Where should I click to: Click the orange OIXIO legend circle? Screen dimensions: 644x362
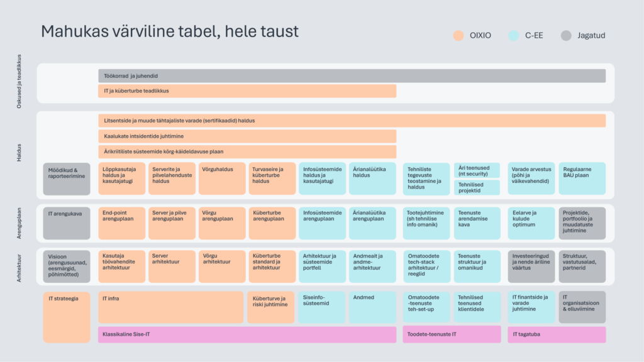coord(458,36)
